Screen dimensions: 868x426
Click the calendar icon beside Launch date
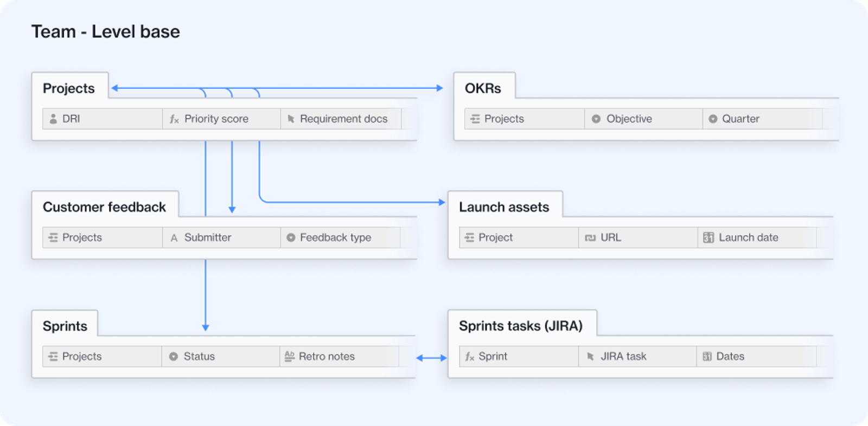pos(709,237)
